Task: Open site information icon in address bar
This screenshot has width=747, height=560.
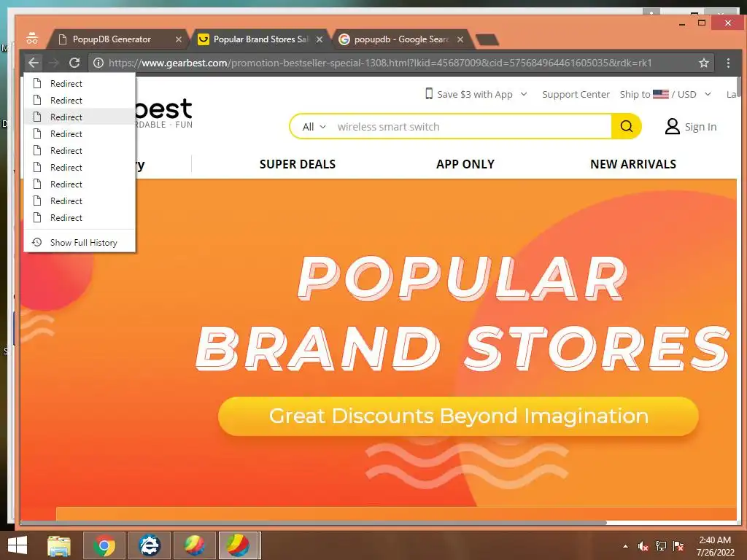Action: pyautogui.click(x=98, y=63)
